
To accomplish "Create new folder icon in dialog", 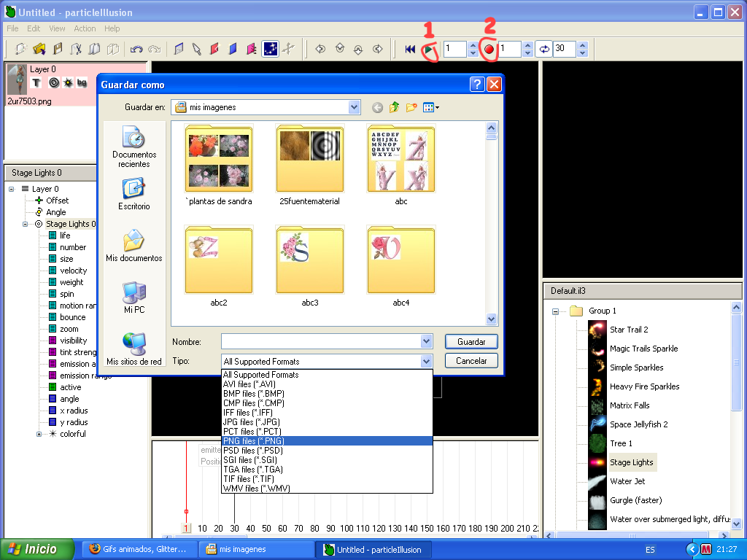I will (411, 108).
